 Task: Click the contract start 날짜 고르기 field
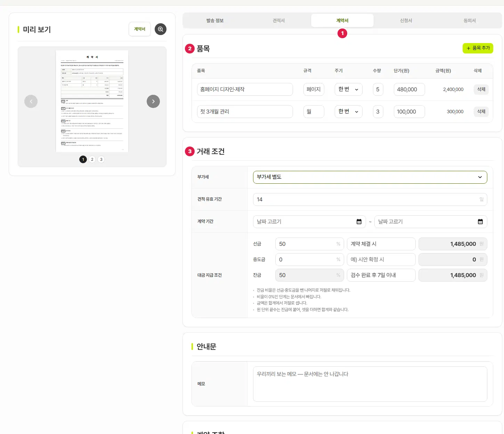309,222
